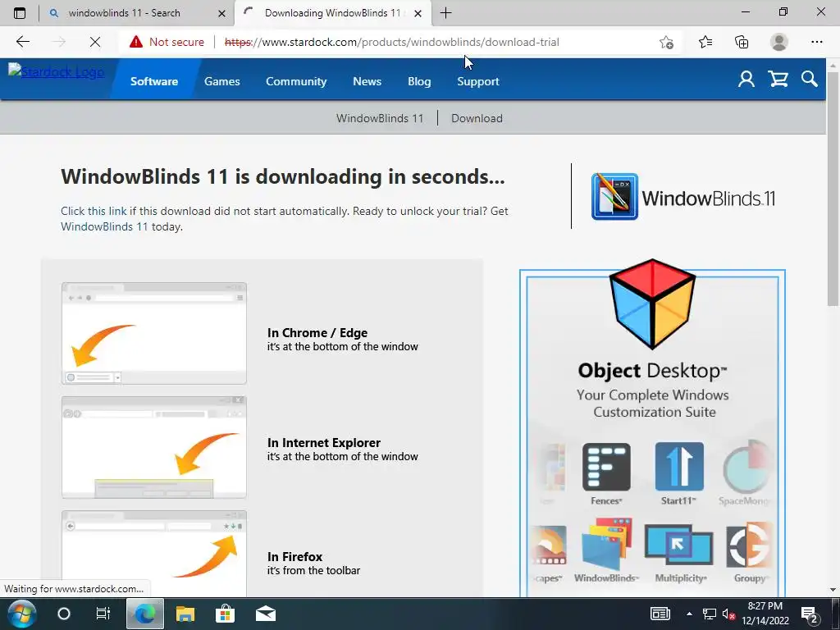
Task: Open Cortana search circle in taskbar
Action: (64, 614)
